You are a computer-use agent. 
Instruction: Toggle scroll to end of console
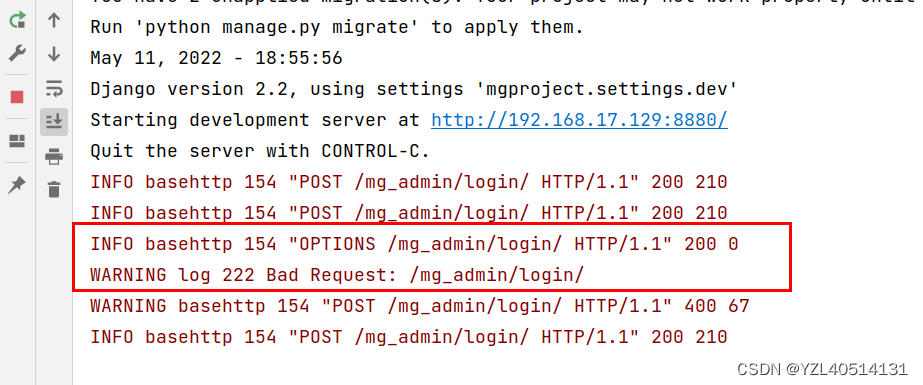[54, 122]
